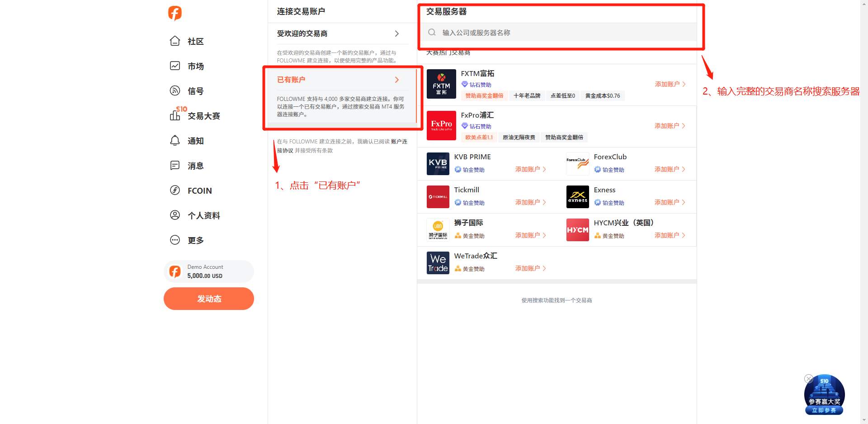Add account for FXTM富拓
The width and height of the screenshot is (868, 424).
click(x=670, y=84)
